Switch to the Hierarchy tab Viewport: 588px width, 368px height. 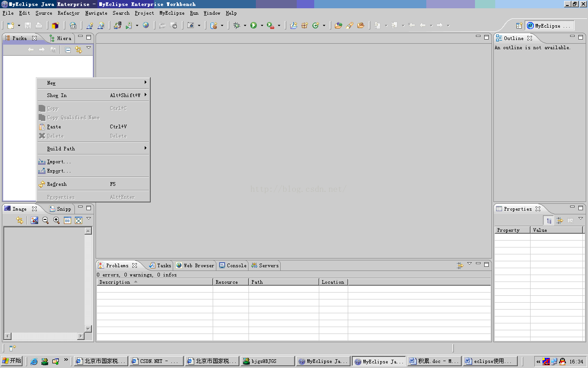[x=61, y=38]
